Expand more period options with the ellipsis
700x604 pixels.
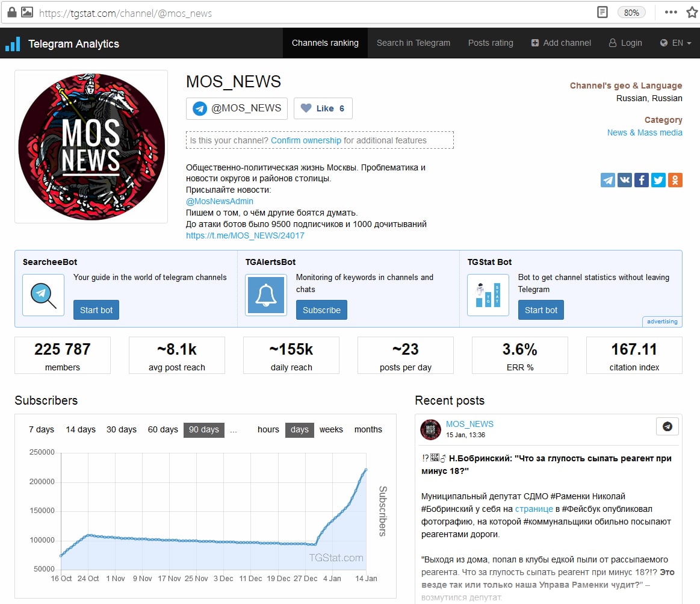click(234, 430)
